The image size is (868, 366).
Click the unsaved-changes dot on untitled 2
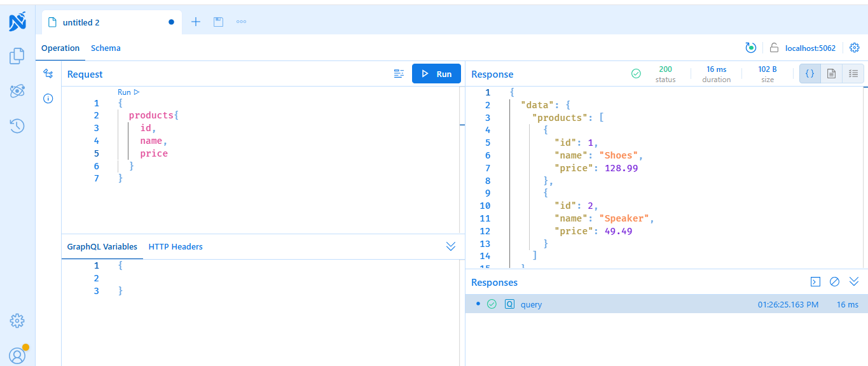171,22
